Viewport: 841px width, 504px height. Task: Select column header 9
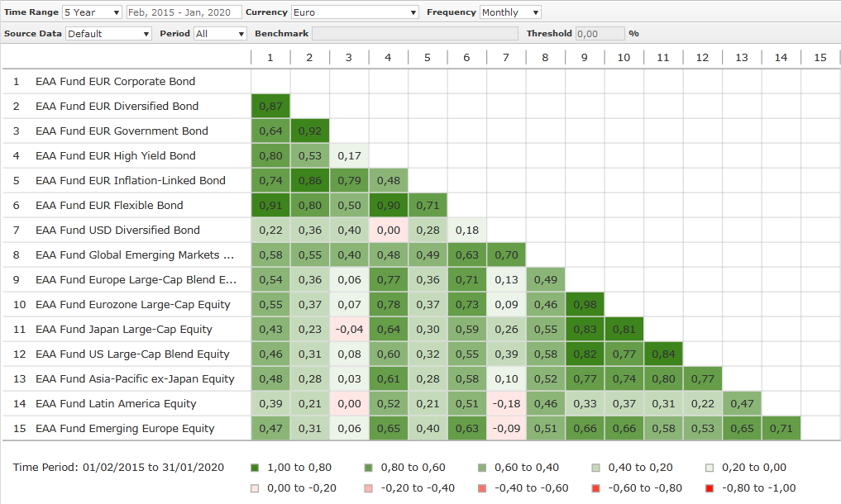click(584, 57)
